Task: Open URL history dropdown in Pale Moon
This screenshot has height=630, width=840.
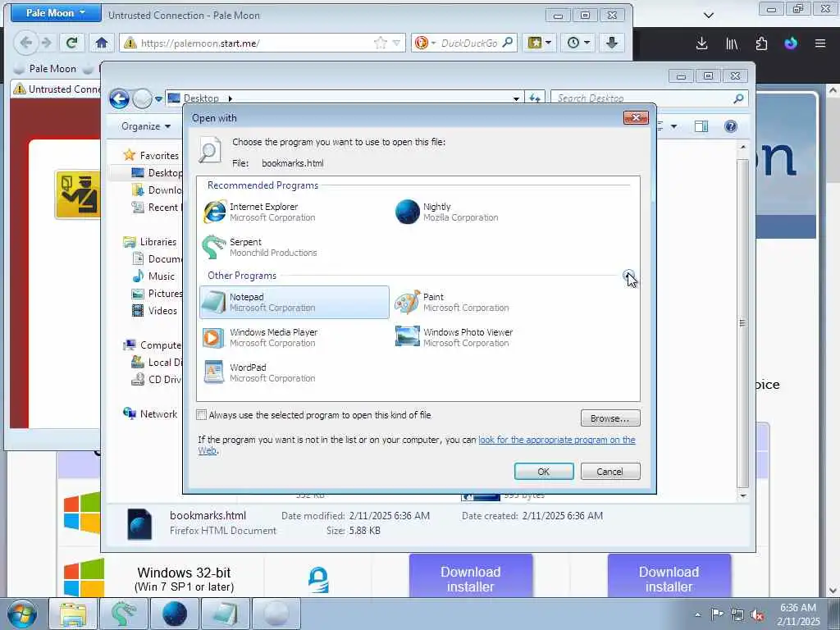Action: pos(396,43)
